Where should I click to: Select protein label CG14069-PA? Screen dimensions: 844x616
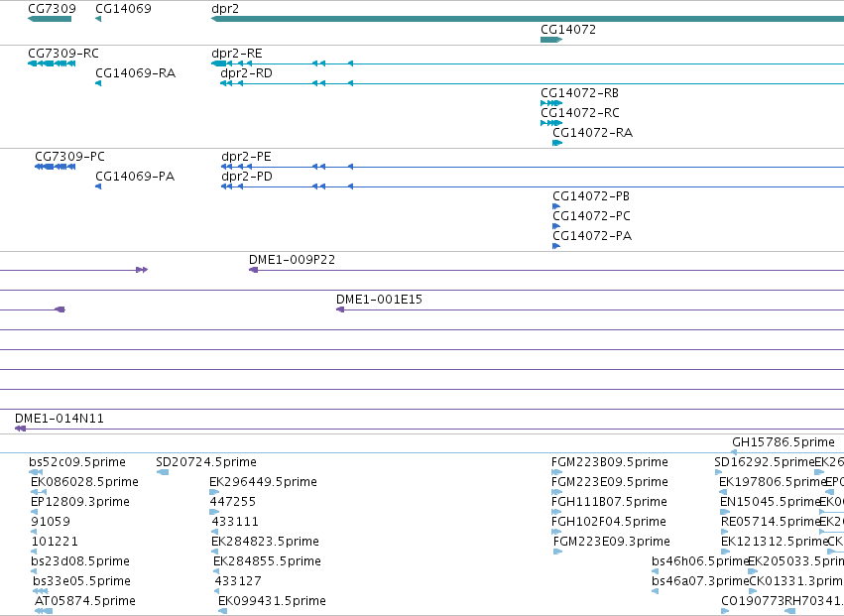[x=135, y=177]
